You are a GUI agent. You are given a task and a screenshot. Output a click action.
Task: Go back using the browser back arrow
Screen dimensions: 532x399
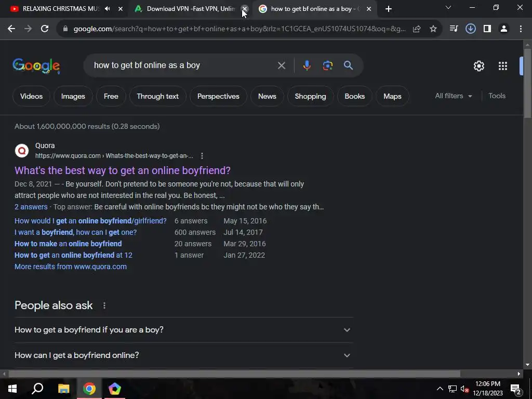point(11,29)
